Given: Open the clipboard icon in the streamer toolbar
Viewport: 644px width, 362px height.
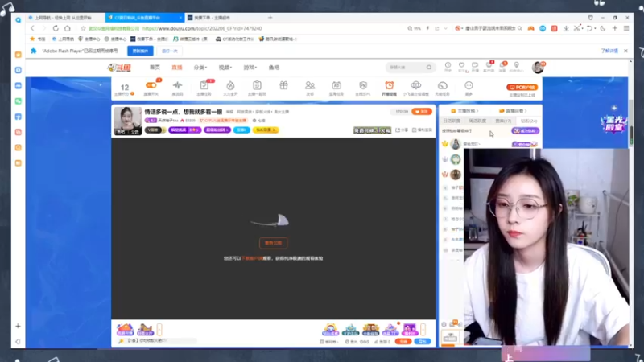Looking at the screenshot, I should tap(257, 85).
